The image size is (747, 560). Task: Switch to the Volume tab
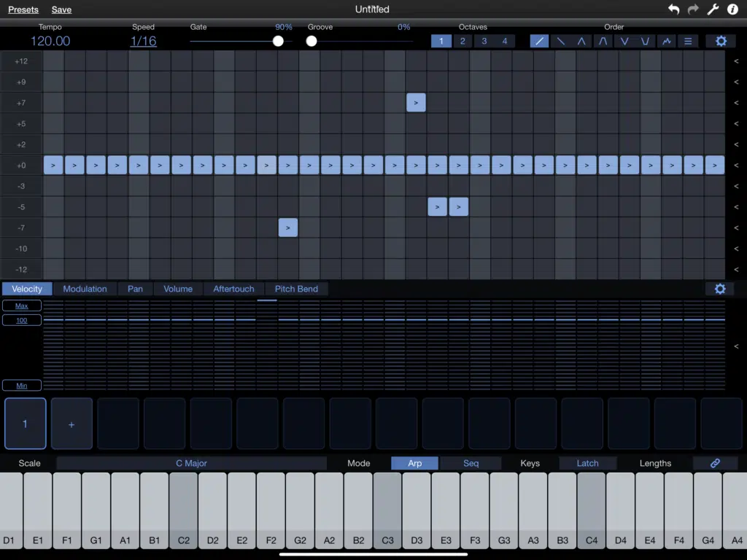(178, 289)
